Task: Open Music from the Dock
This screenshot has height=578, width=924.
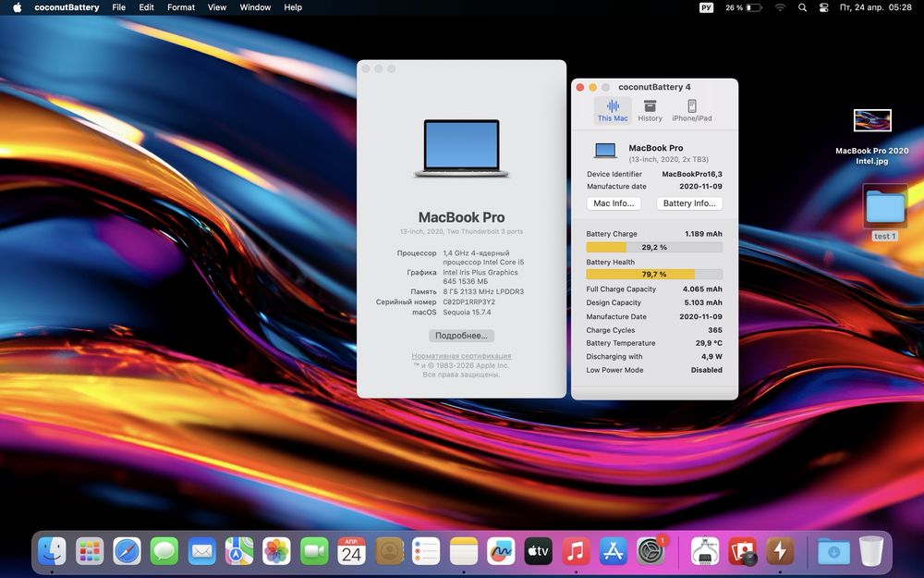Action: (576, 552)
